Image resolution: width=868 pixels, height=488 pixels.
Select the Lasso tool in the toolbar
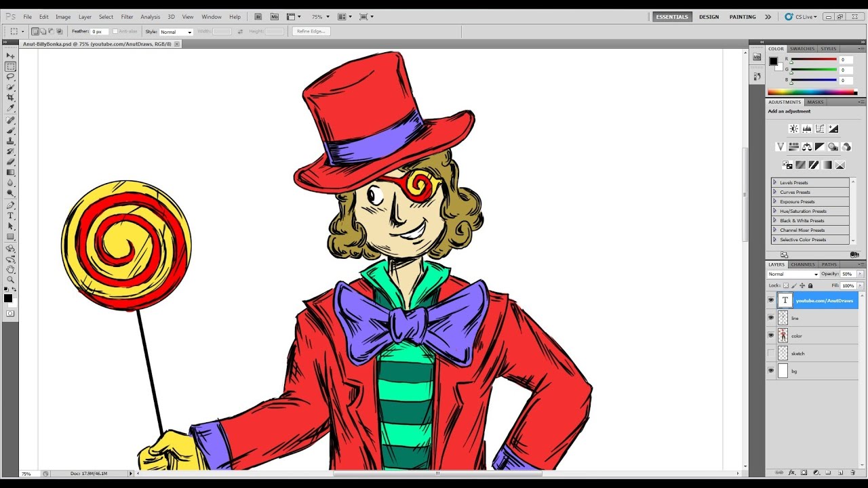tap(10, 77)
